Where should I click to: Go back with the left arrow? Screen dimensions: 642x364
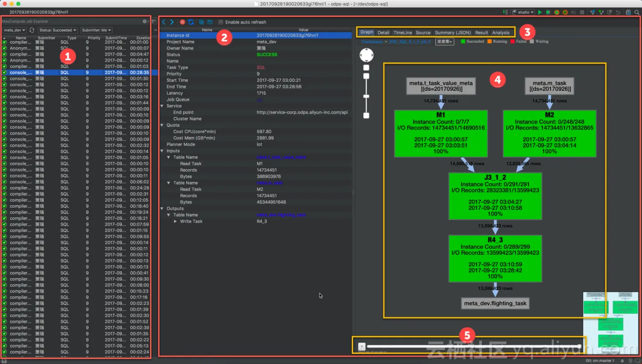coord(164,22)
